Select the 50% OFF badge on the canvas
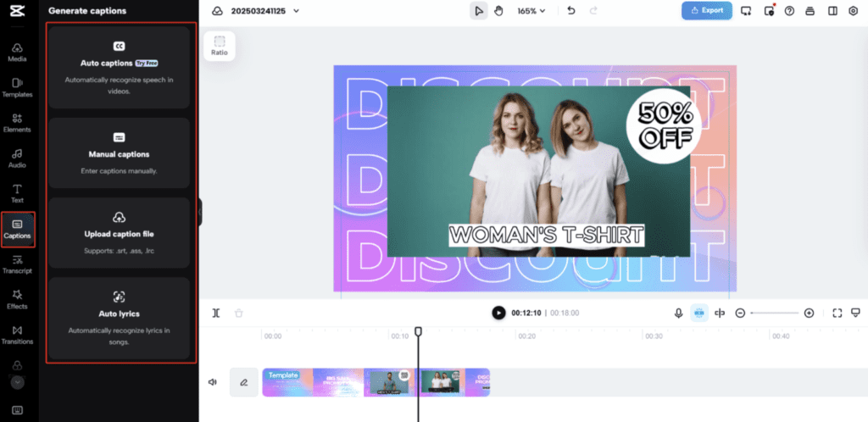 point(665,126)
